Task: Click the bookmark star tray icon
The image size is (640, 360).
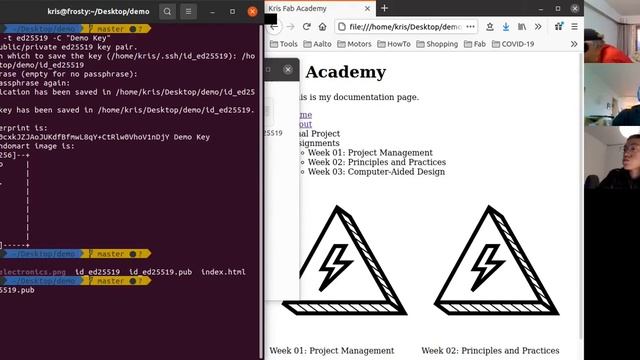Action: (x=490, y=27)
